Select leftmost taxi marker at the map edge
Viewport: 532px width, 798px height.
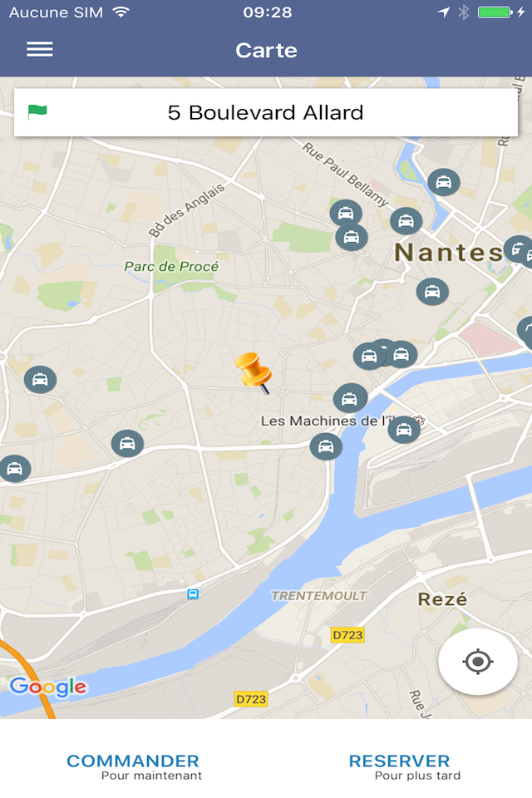tap(15, 468)
